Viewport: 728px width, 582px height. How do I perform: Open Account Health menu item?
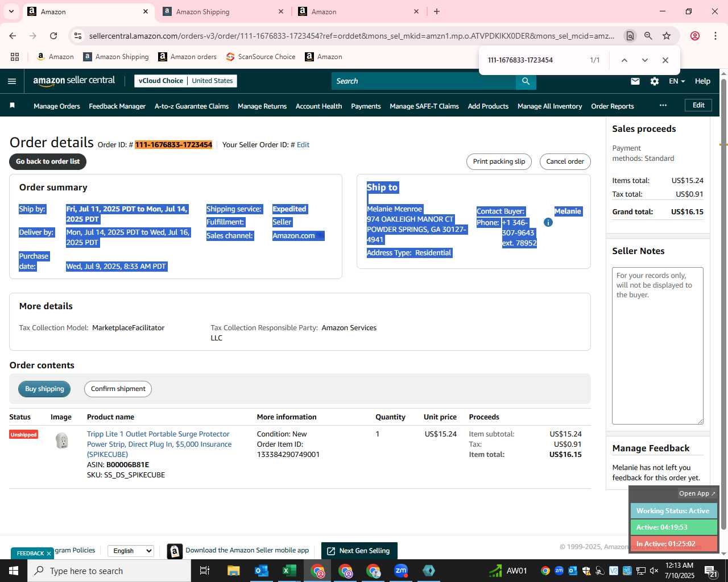[318, 106]
